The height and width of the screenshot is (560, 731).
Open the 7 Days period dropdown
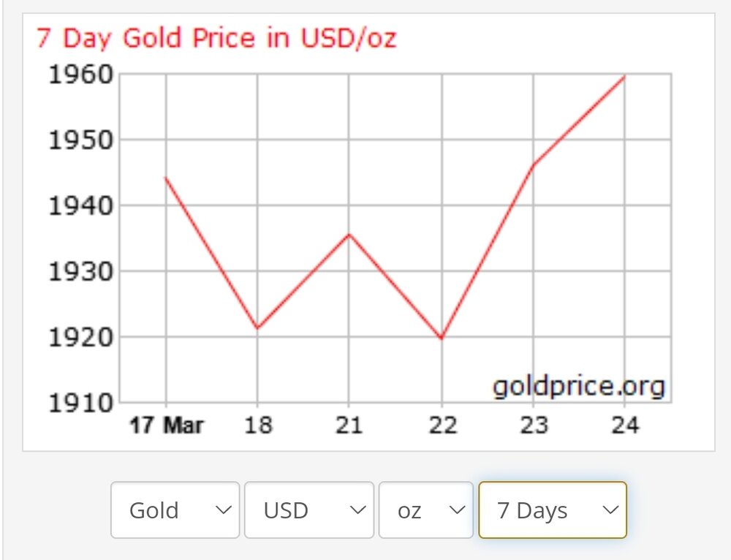(552, 510)
